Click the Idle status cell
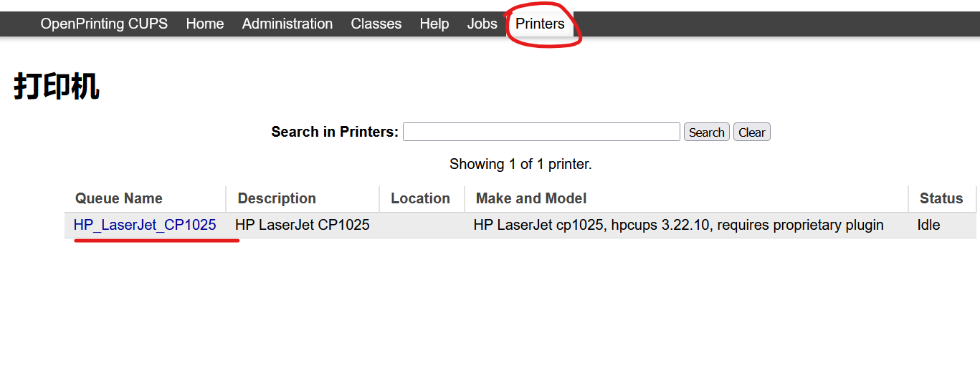The height and width of the screenshot is (368, 980). [x=928, y=225]
